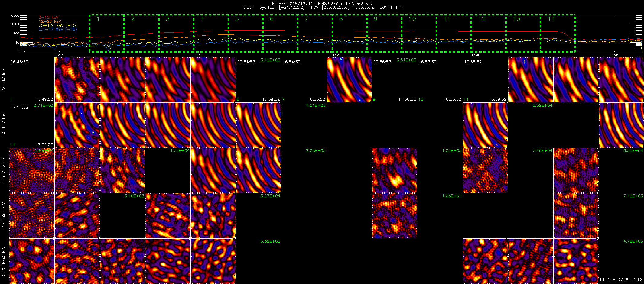
Task: Click the 1000 y-axis label of the light curve
Action: [x=15, y=24]
